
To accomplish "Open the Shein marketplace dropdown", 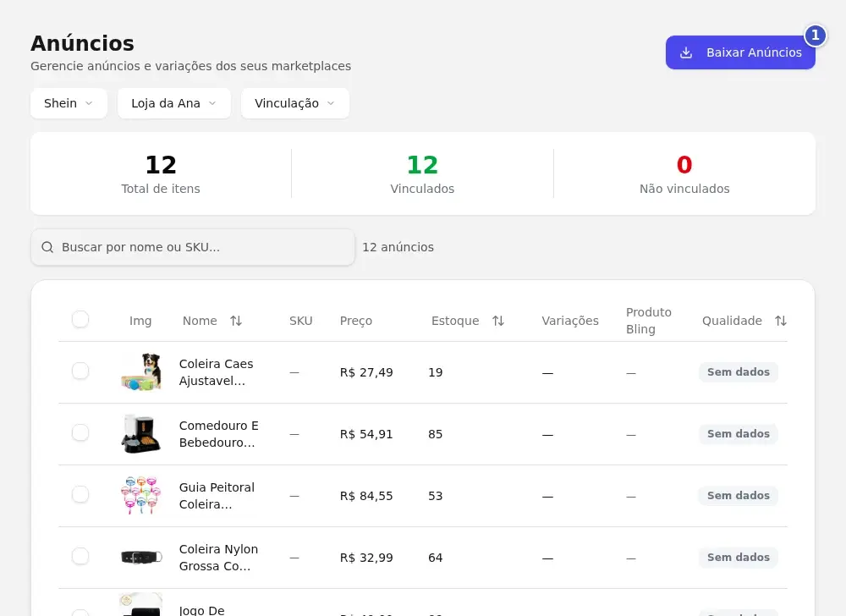I will (69, 103).
